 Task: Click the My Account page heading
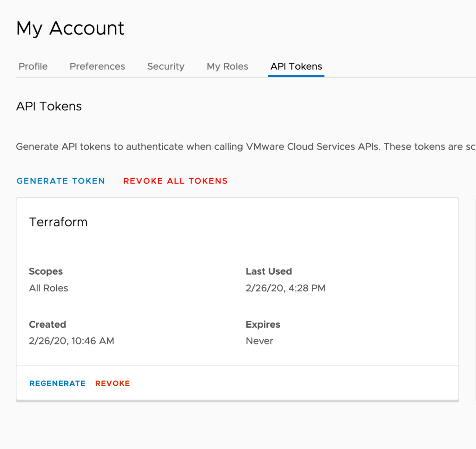point(70,28)
